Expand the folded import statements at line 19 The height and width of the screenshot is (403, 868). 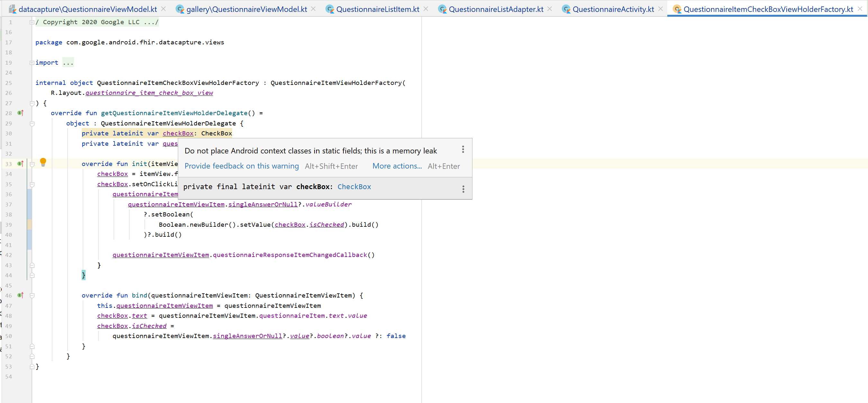pos(32,62)
